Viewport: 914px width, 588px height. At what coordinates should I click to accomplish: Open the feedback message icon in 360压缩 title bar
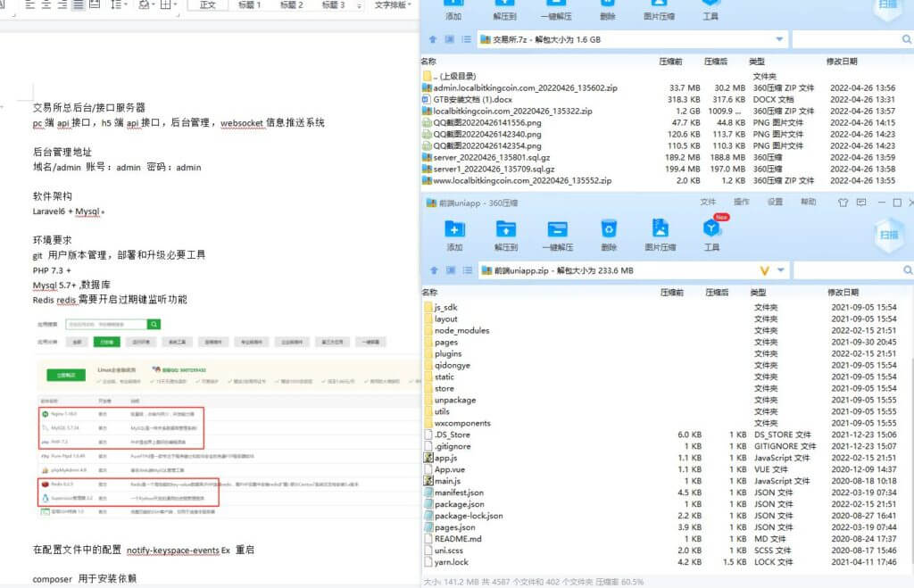(861, 203)
